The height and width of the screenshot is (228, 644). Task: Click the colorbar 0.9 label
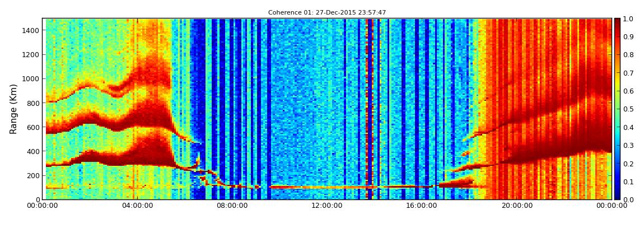point(628,37)
